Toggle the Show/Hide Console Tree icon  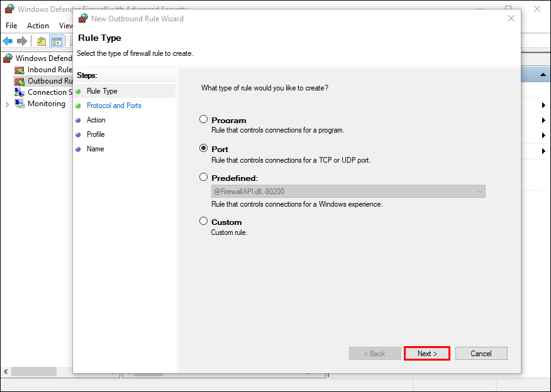click(56, 41)
